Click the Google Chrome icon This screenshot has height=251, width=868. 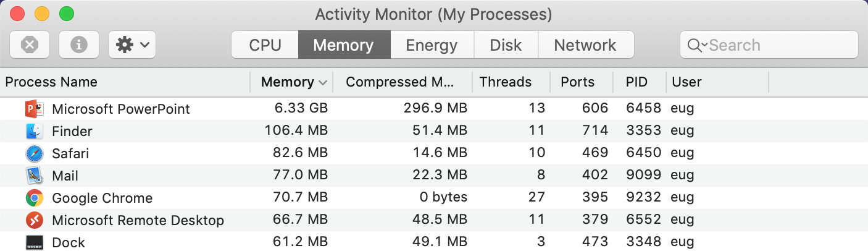click(34, 198)
